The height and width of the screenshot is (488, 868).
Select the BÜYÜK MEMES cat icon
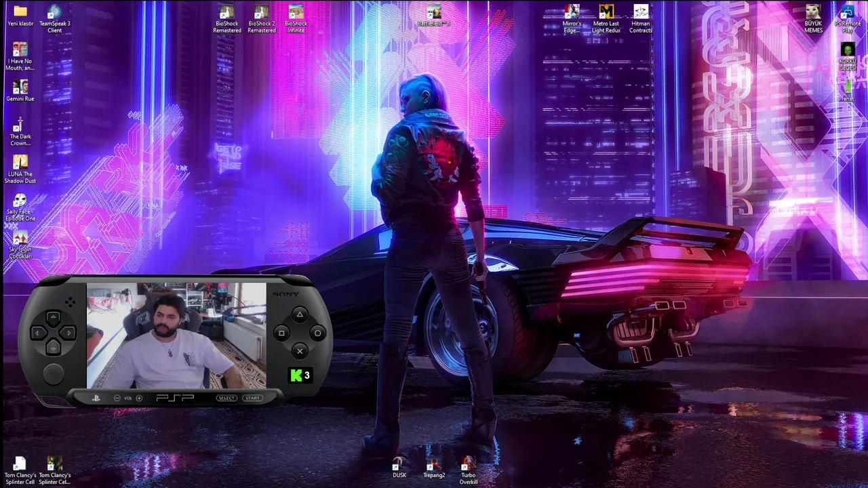(x=813, y=12)
